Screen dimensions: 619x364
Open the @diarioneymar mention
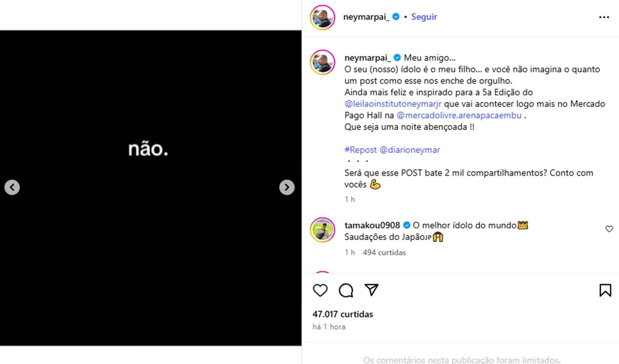click(x=410, y=150)
